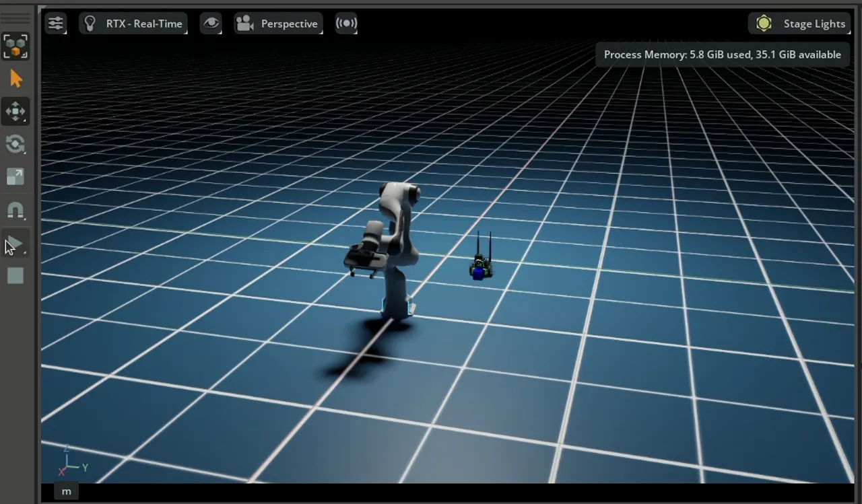Click the selection mode cubes icon
The width and height of the screenshot is (862, 504).
click(x=15, y=46)
